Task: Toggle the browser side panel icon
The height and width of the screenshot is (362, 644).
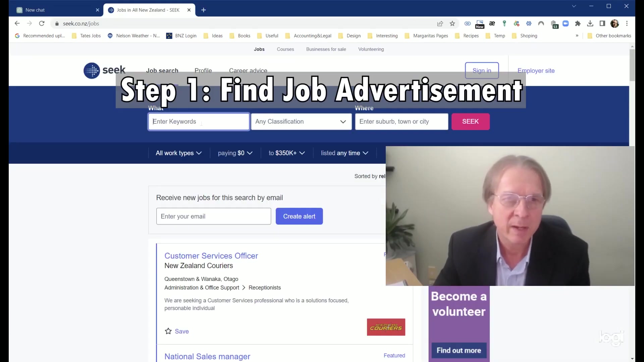Action: 602,23
